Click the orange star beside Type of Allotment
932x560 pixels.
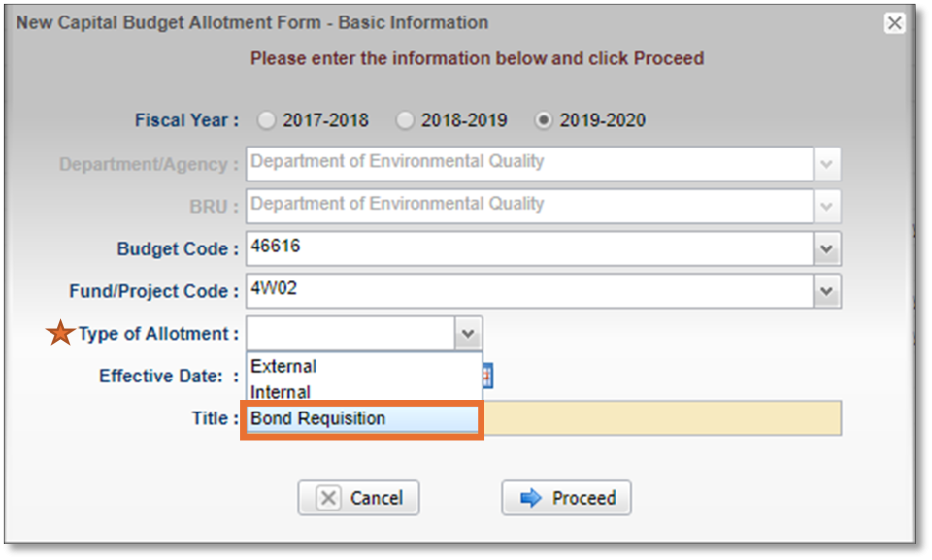(61, 334)
